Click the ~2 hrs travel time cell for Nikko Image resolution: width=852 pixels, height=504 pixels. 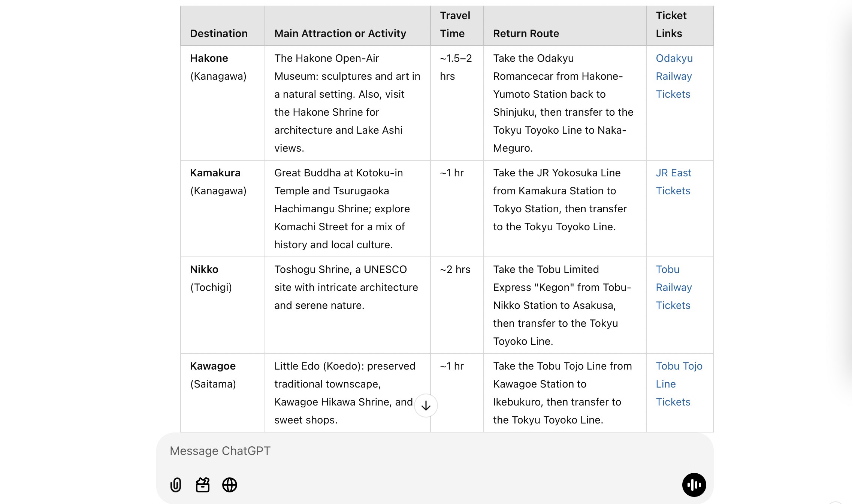click(454, 269)
